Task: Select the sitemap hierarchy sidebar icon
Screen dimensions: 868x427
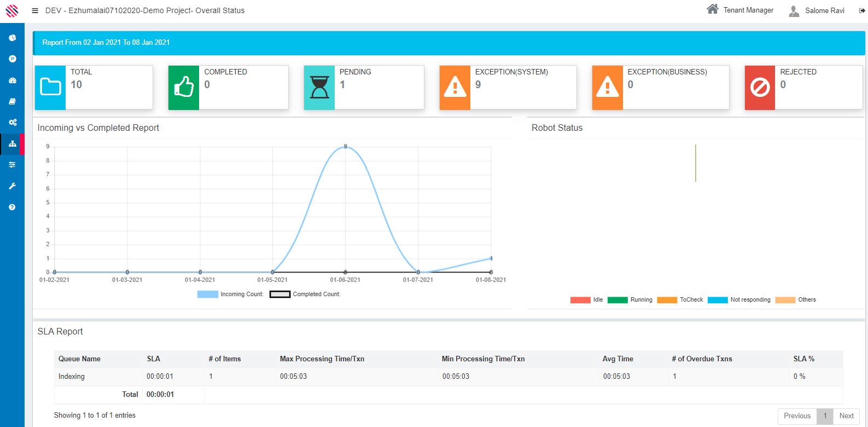Action: (x=12, y=143)
